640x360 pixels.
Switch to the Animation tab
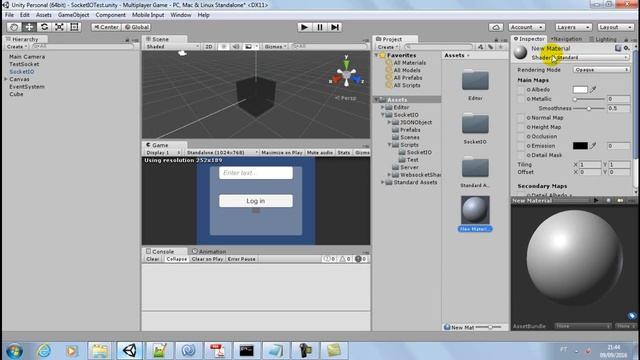(x=209, y=251)
